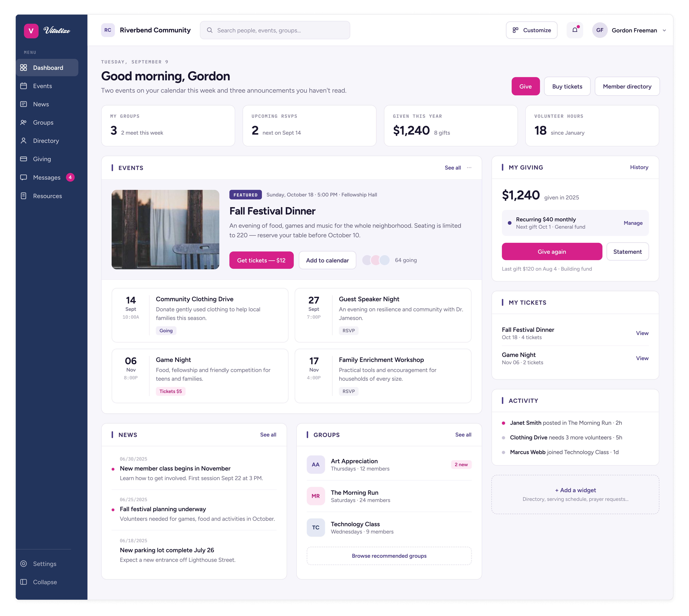Open the Dashboard menu item
689x616 pixels.
point(47,68)
